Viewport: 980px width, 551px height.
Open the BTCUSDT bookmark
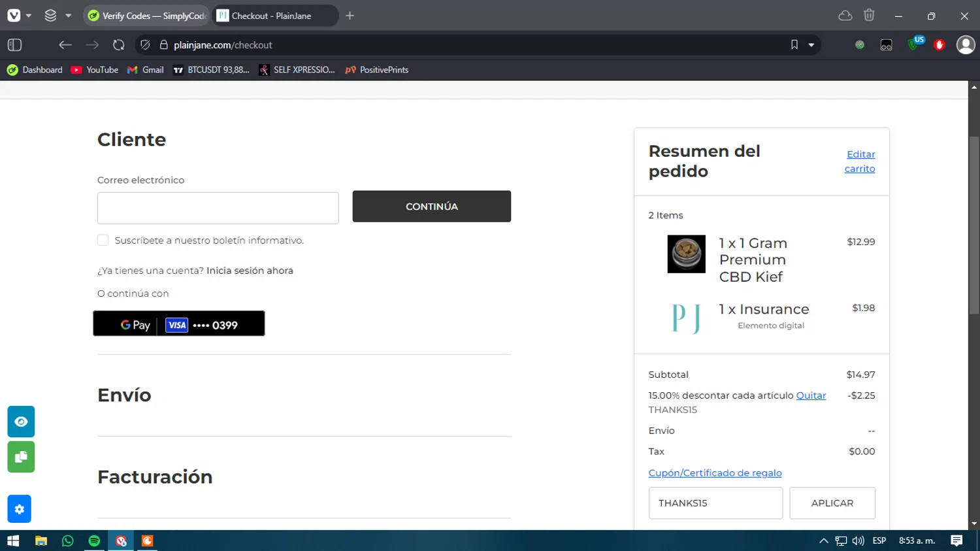211,70
